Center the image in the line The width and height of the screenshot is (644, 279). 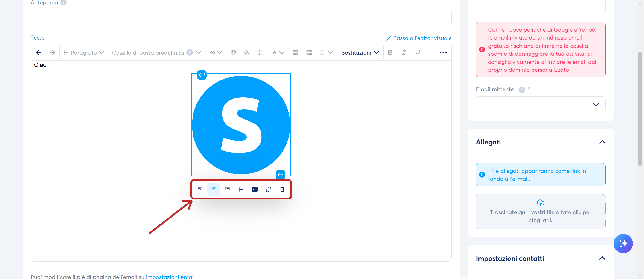coord(214,189)
